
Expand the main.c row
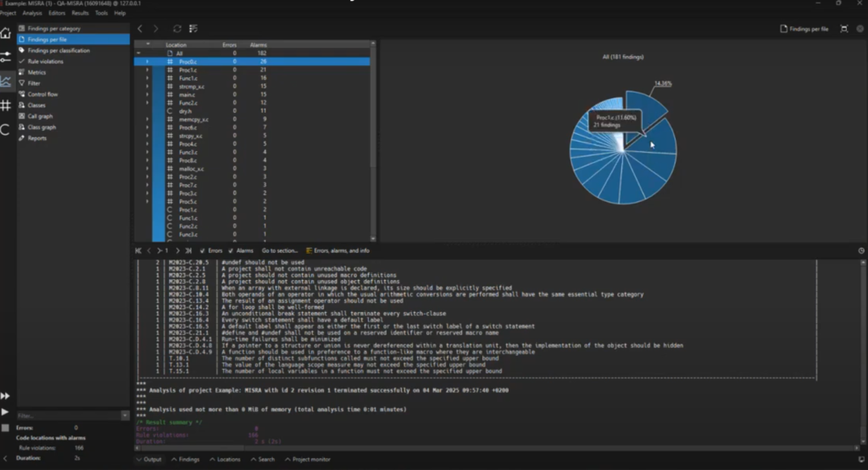click(x=147, y=95)
